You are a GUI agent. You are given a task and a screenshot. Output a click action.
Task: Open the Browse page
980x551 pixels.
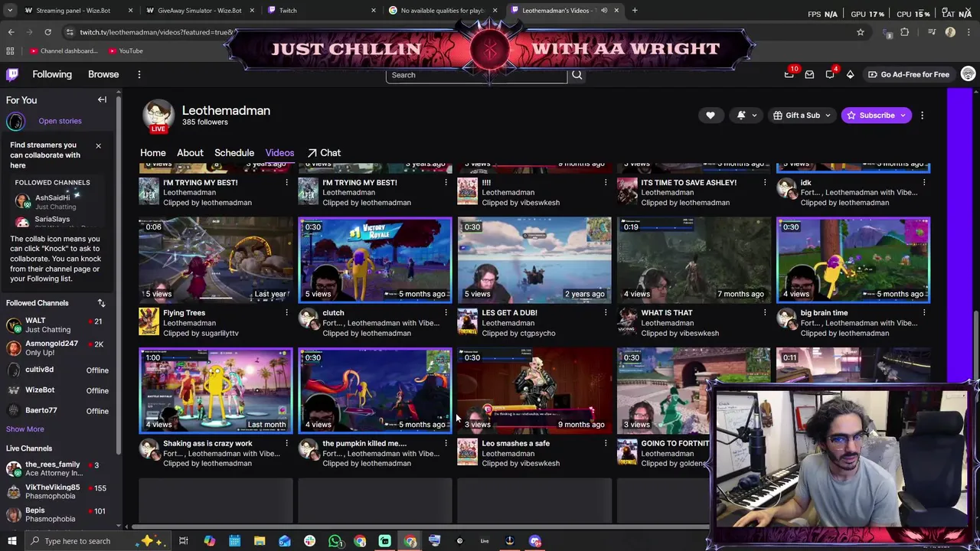pos(103,74)
